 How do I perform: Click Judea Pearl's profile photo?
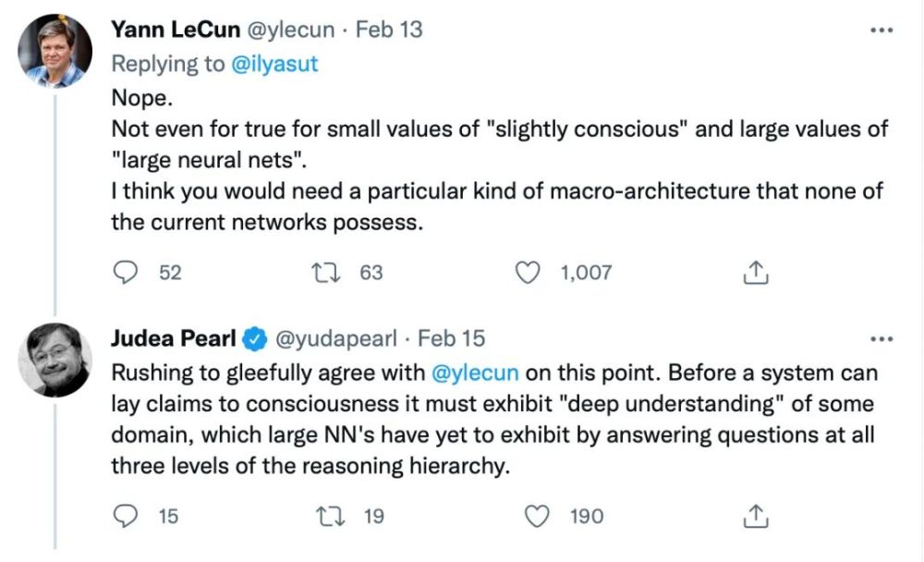pyautogui.click(x=55, y=360)
